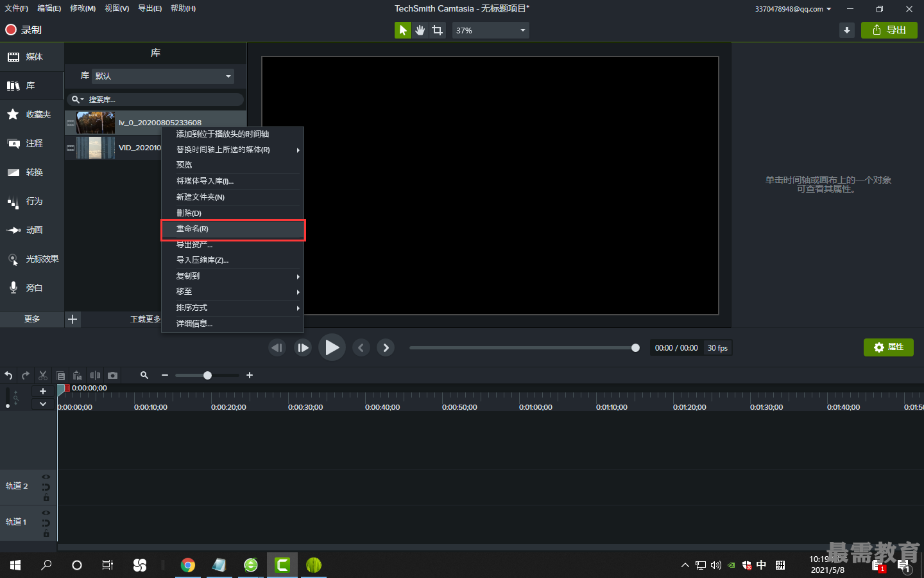Open the 媒体 media tab
Image resolution: width=924 pixels, height=578 pixels.
tap(32, 57)
